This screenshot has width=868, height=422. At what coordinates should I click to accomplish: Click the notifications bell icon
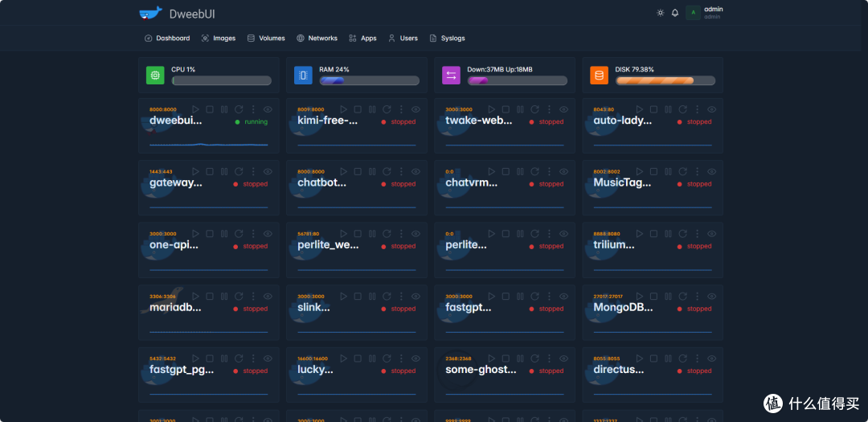coord(675,13)
